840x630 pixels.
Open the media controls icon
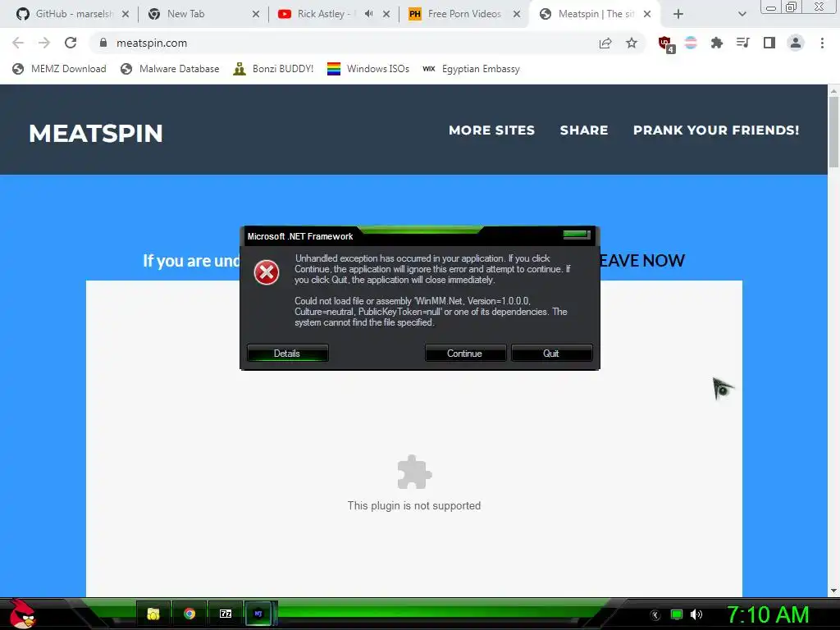point(742,43)
